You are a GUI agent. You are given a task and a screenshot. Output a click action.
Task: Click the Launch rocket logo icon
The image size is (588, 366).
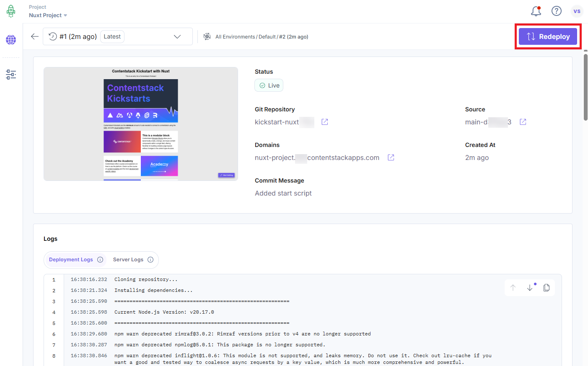(x=11, y=11)
